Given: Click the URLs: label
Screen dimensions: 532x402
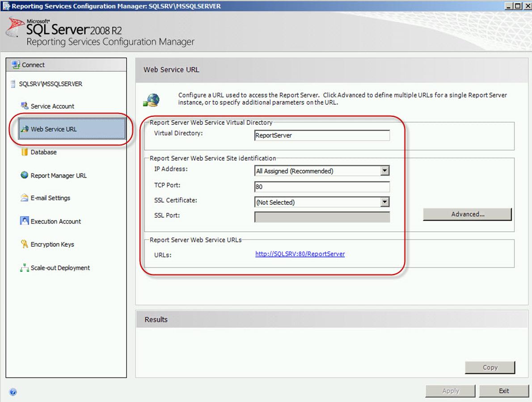Looking at the screenshot, I should (x=163, y=255).
